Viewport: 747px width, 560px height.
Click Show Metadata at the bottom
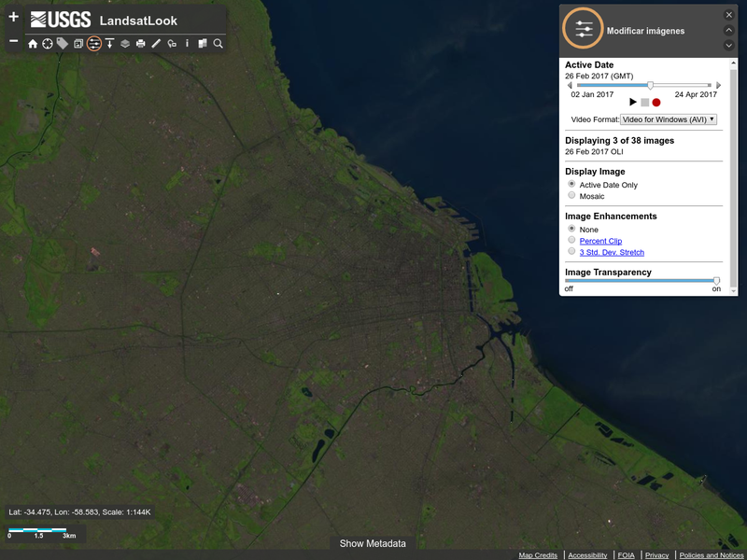[x=373, y=543]
